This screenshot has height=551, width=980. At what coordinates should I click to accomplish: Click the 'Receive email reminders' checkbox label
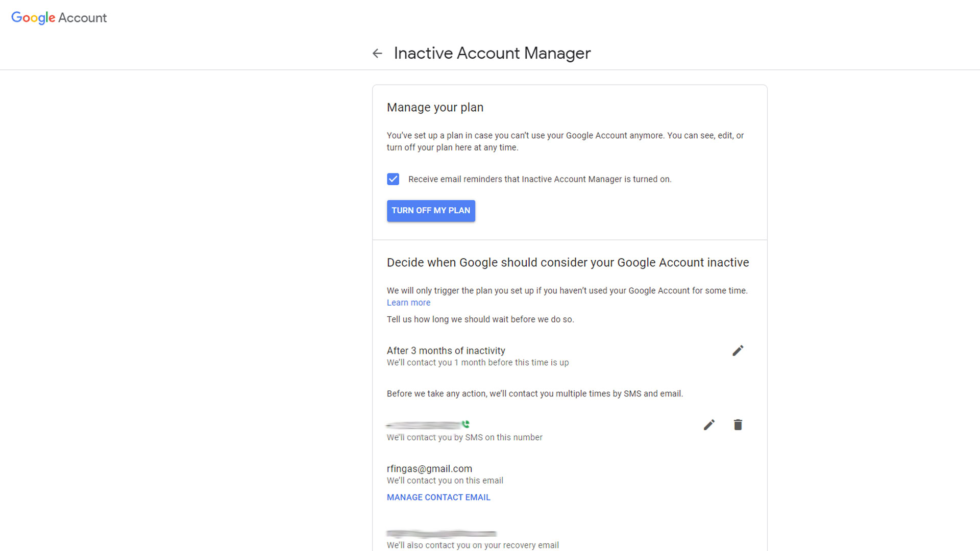point(540,179)
